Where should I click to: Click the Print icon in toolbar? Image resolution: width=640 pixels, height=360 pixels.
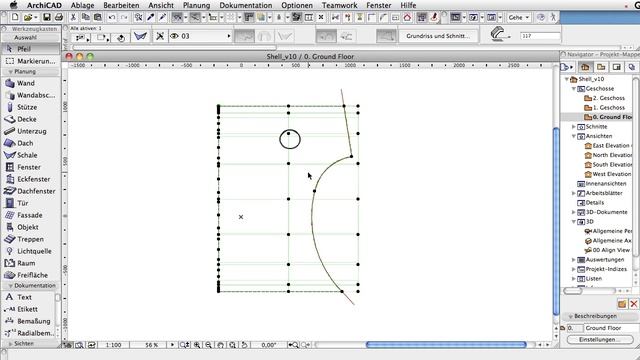click(58, 17)
